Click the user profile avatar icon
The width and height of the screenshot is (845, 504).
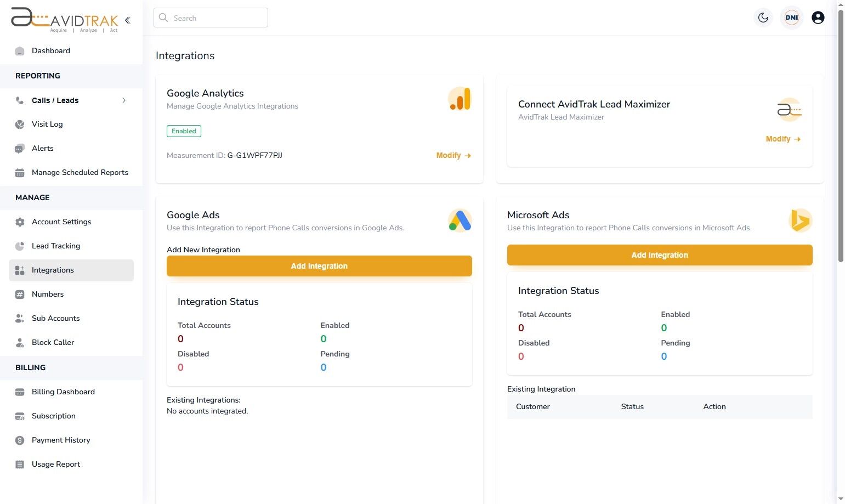click(x=818, y=17)
